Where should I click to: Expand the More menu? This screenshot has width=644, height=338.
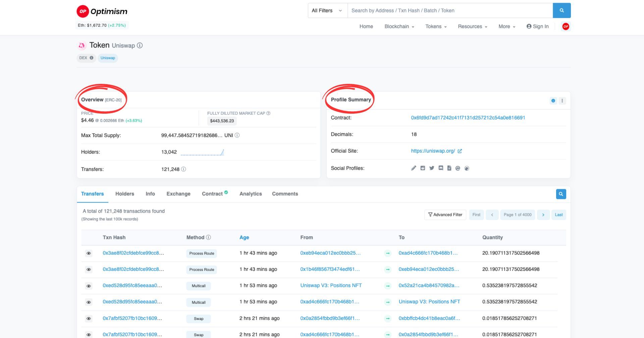tap(507, 26)
